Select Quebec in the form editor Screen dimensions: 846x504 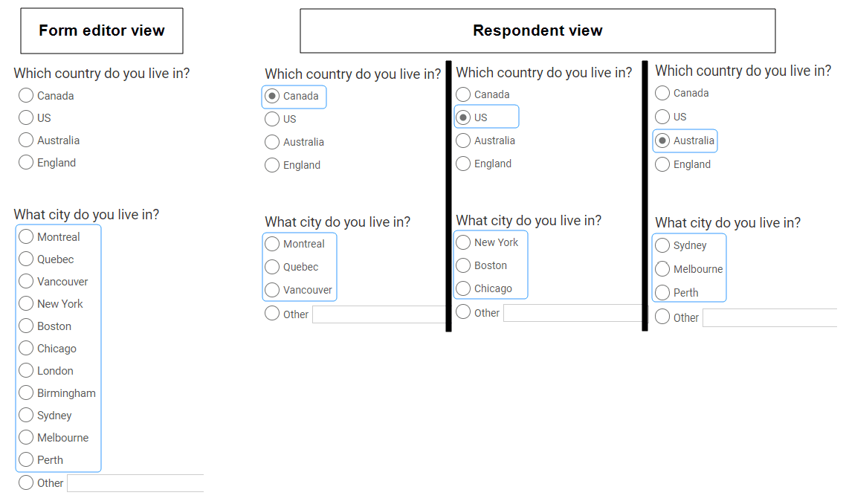27,259
